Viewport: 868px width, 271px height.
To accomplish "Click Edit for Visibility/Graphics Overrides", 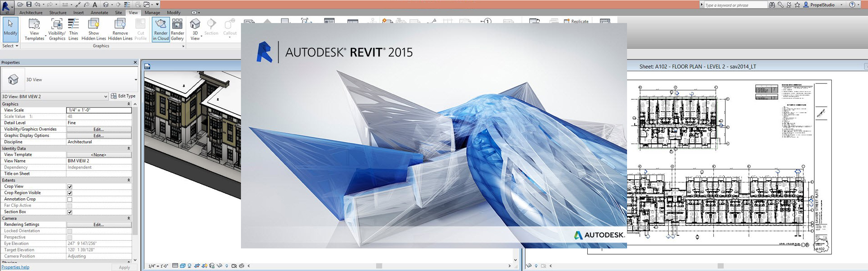I will 99,129.
